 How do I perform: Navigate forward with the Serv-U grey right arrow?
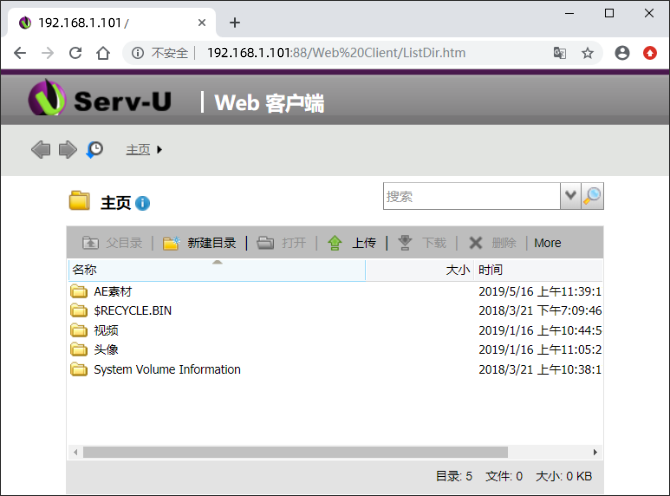(68, 150)
